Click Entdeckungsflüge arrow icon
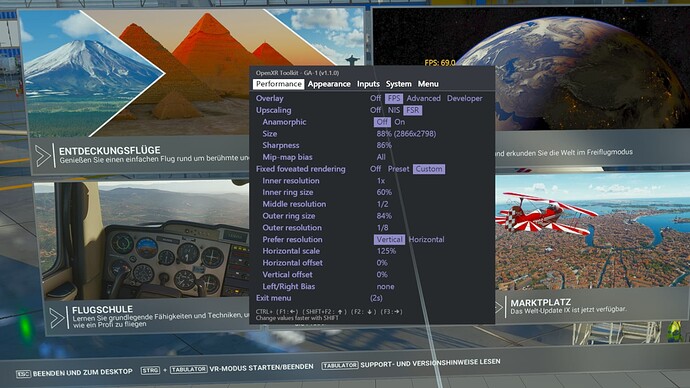 click(x=43, y=156)
